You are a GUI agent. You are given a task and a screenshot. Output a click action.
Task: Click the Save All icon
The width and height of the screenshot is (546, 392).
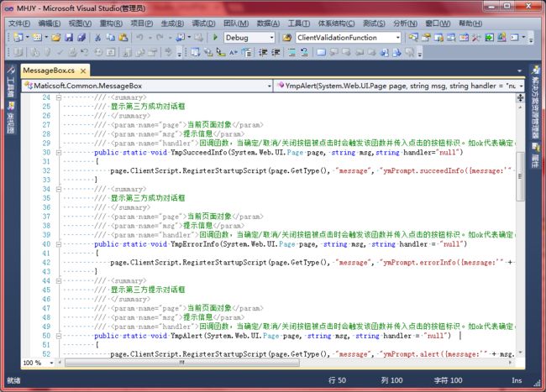click(x=81, y=37)
